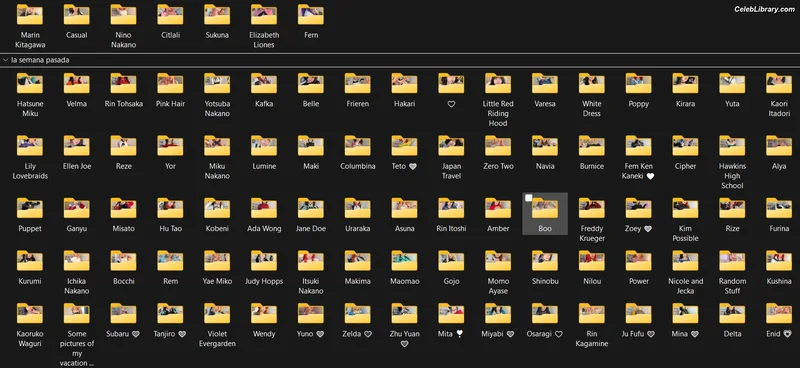The width and height of the screenshot is (800, 368).
Task: Click the 'Itsuki Nakano' folder name
Action: (311, 286)
